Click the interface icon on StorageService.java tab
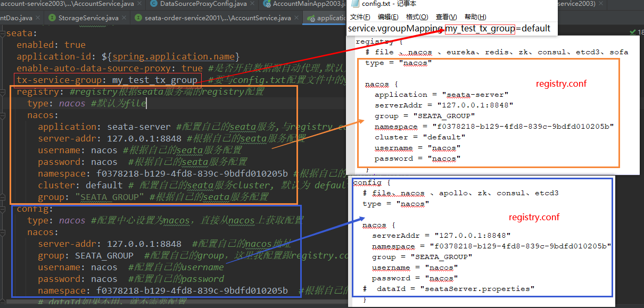644x308 pixels. (x=52, y=18)
